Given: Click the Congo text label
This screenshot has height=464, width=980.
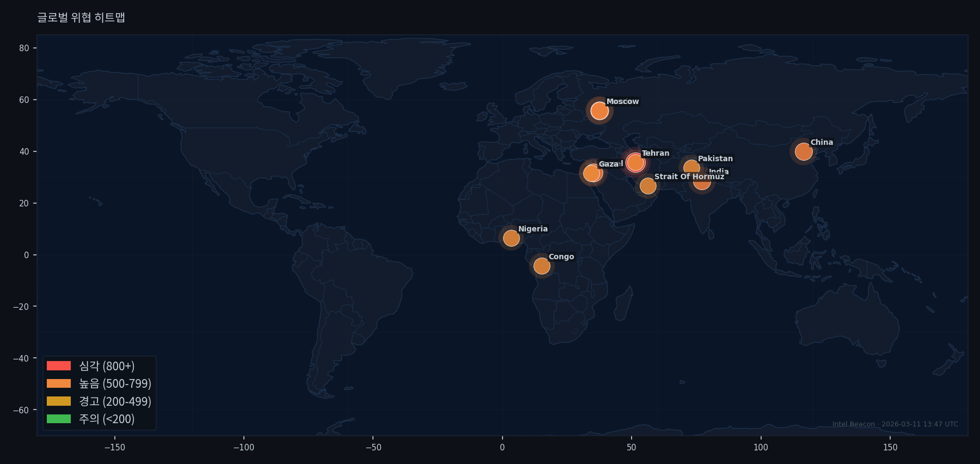Looking at the screenshot, I should click(561, 257).
